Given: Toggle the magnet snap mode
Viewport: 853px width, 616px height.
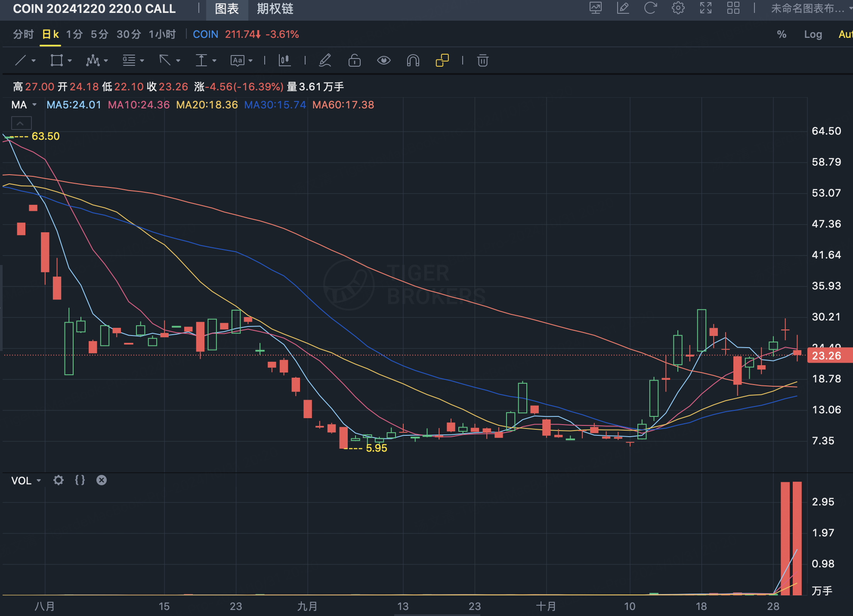Looking at the screenshot, I should pyautogui.click(x=413, y=61).
